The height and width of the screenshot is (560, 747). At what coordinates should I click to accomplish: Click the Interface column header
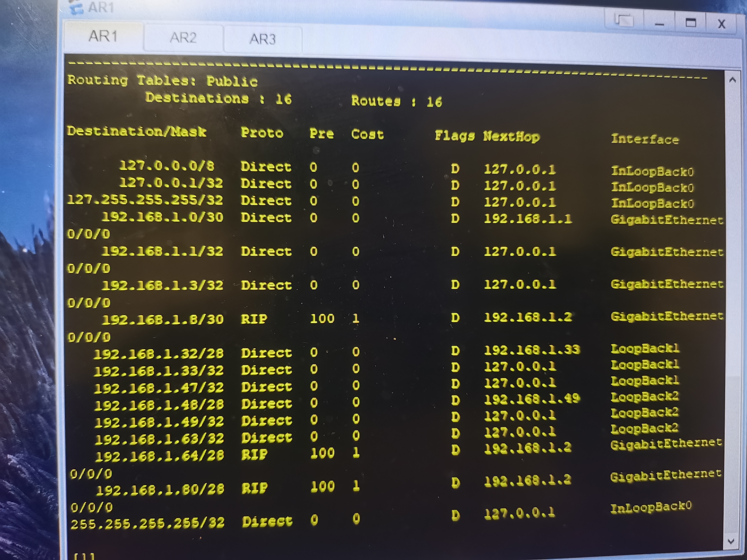pyautogui.click(x=645, y=139)
